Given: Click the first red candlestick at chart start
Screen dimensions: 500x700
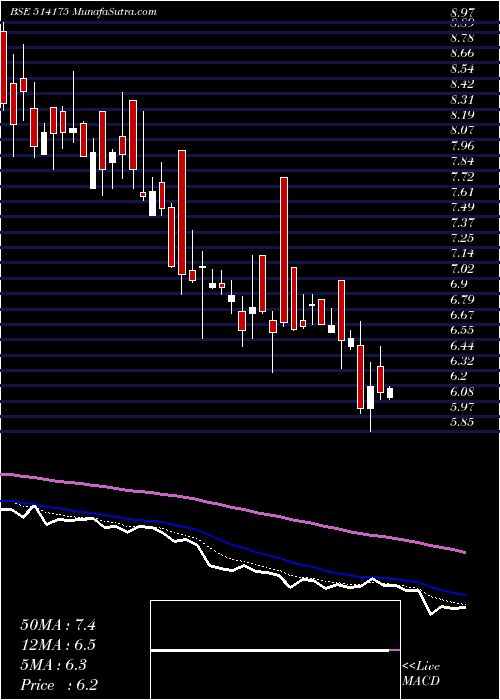Looking at the screenshot, I should pyautogui.click(x=4, y=67).
